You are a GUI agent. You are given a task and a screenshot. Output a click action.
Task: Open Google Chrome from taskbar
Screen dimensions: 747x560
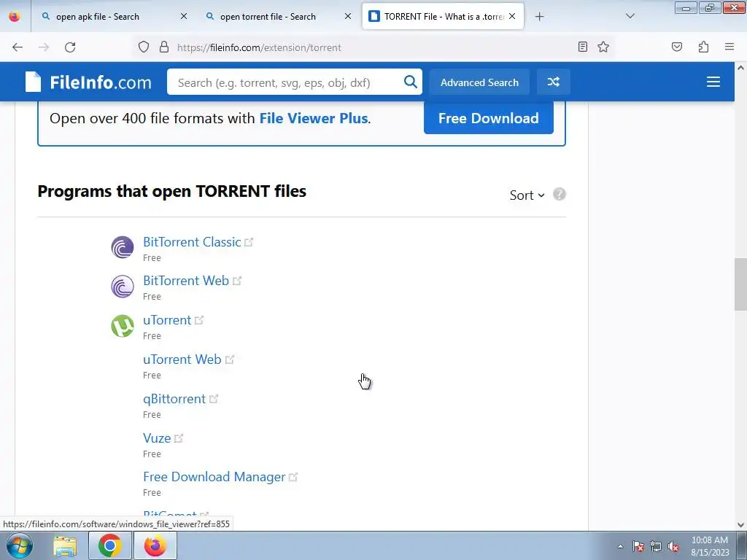[x=110, y=545]
